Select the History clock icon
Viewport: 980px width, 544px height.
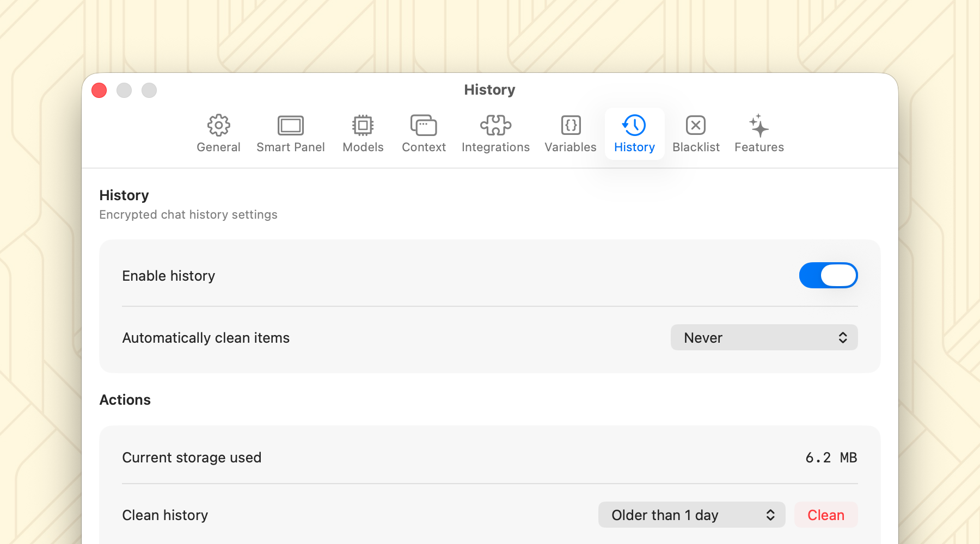click(x=634, y=125)
